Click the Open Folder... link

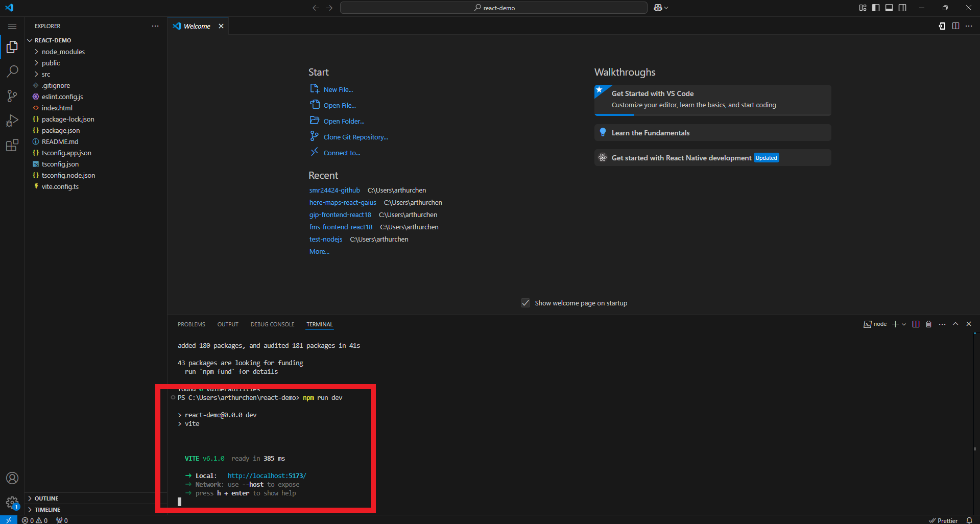(344, 121)
